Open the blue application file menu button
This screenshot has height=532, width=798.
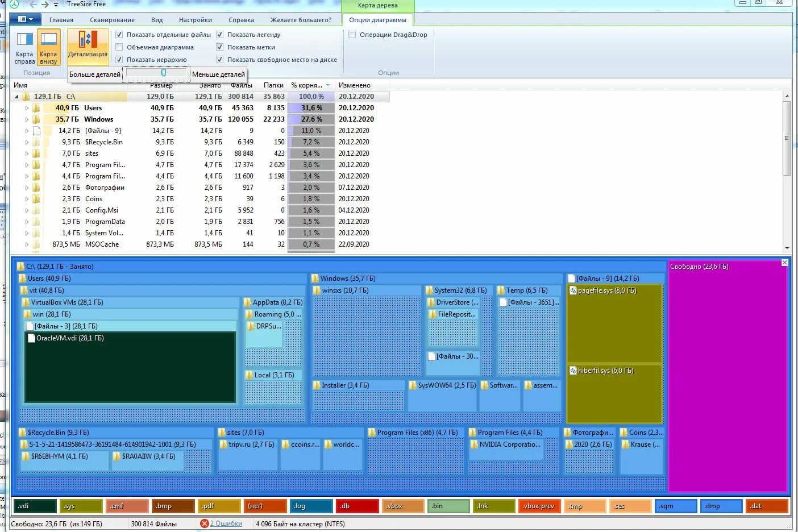tap(25, 19)
